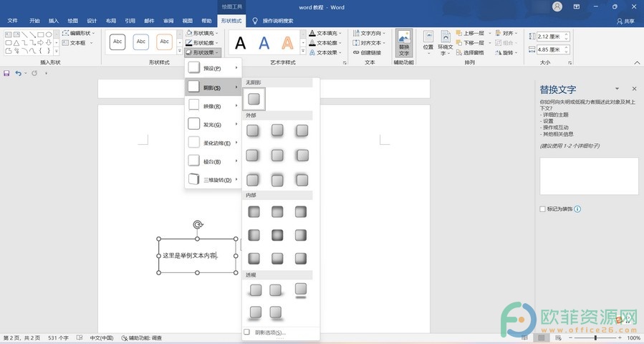
Task: Open the 形状轮廓 dropdown
Action: (x=202, y=43)
